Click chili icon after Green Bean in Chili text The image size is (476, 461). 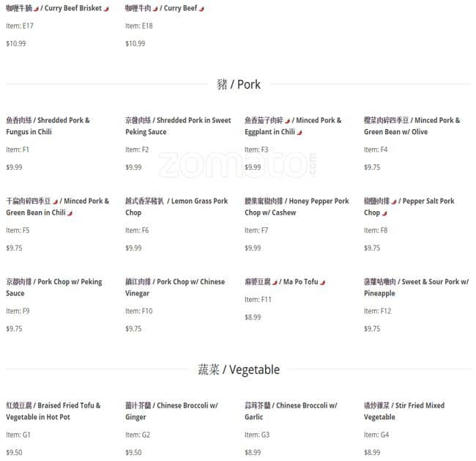point(70,213)
